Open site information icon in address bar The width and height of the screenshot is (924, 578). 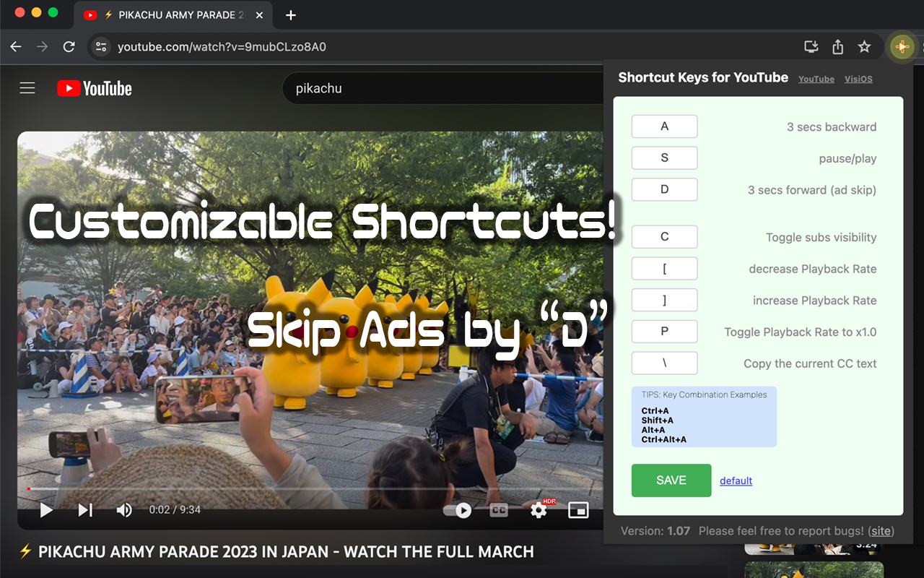[102, 47]
